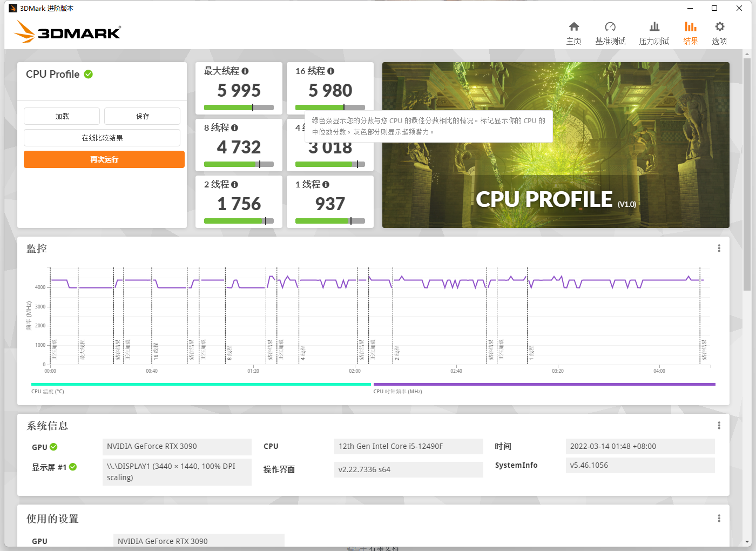
Task: Click the info icon next to 8 线程 score
Action: 234,127
